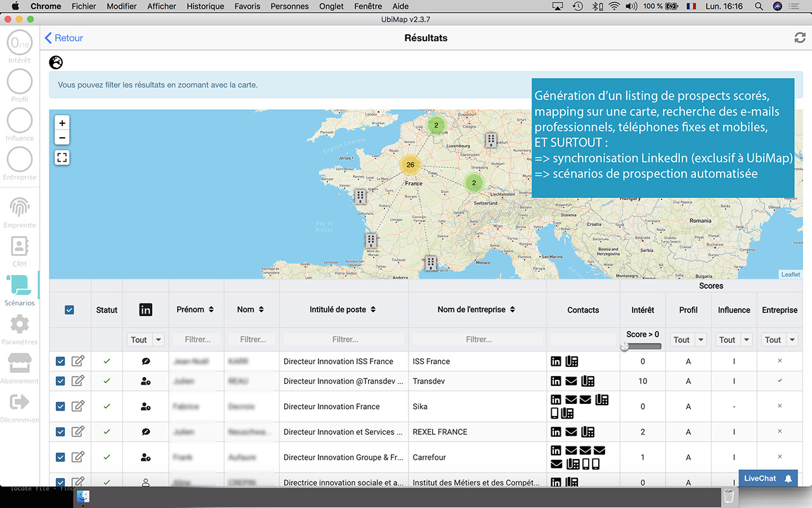Click the round globe icon under Retour
Image resolution: width=812 pixels, height=508 pixels.
coord(56,62)
